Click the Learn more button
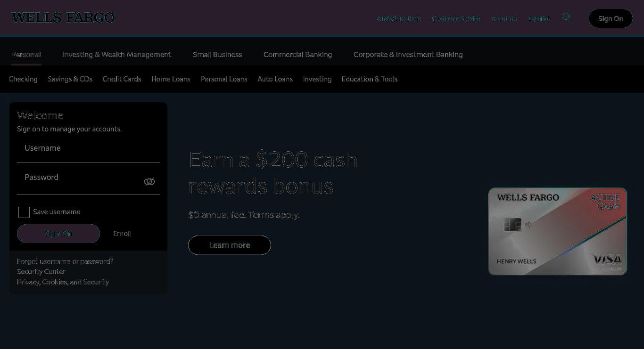This screenshot has height=349, width=644. coord(230,245)
